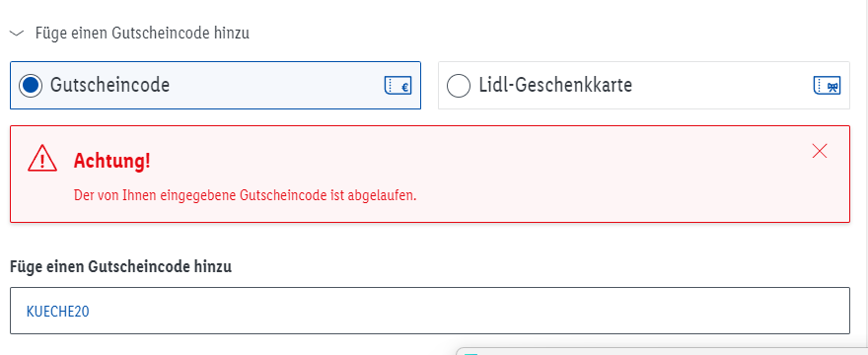
Task: Select the Lidl-Geschenkkarte radio button
Action: tap(458, 86)
